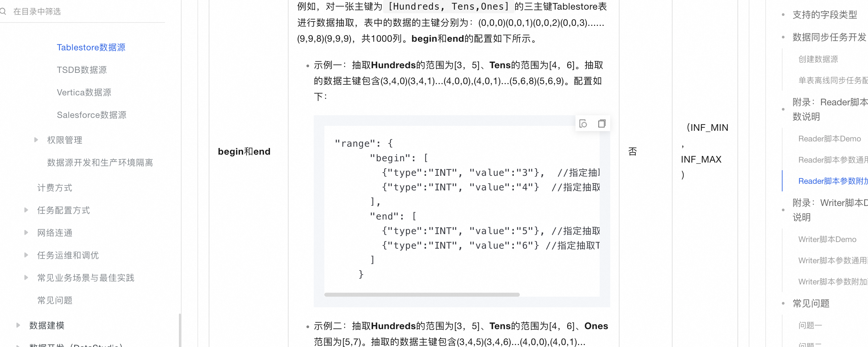The height and width of the screenshot is (347, 868).
Task: Click the 否 required-column cell
Action: (x=632, y=152)
